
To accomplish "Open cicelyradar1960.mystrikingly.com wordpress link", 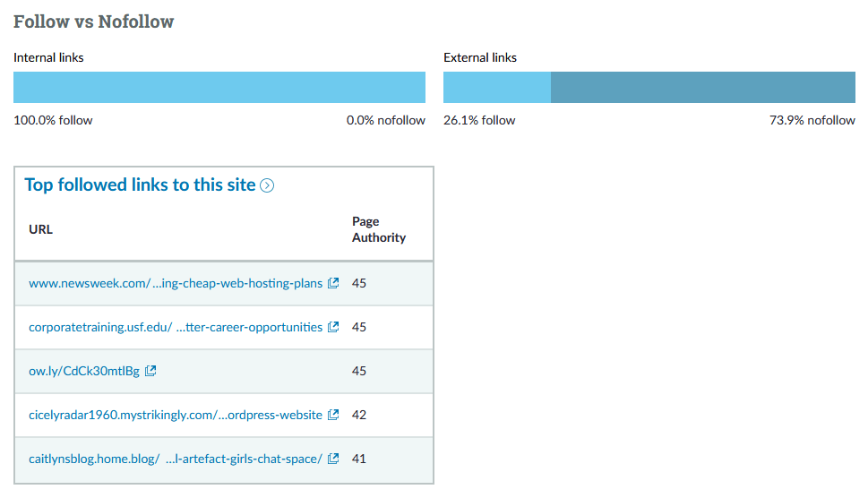I will 176,415.
